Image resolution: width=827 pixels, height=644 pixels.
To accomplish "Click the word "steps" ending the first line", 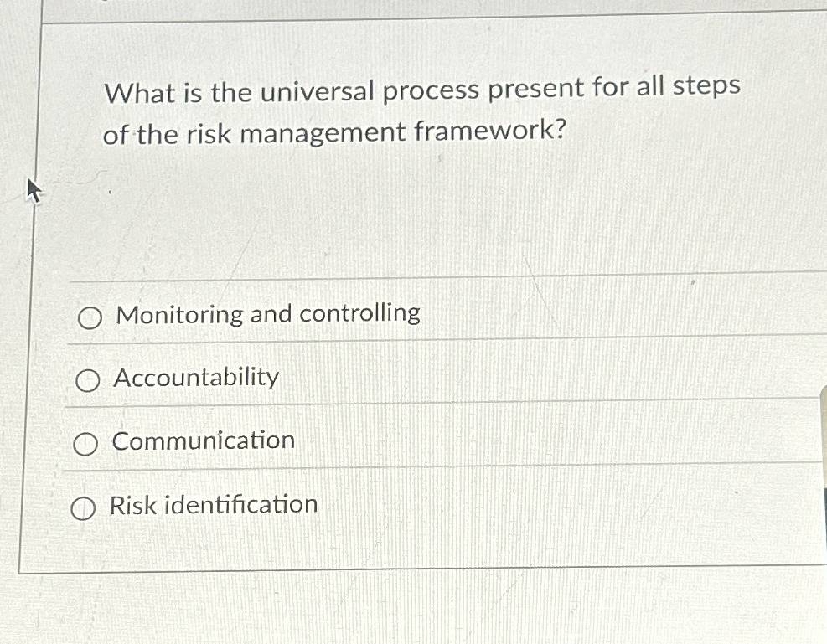I will coord(706,87).
